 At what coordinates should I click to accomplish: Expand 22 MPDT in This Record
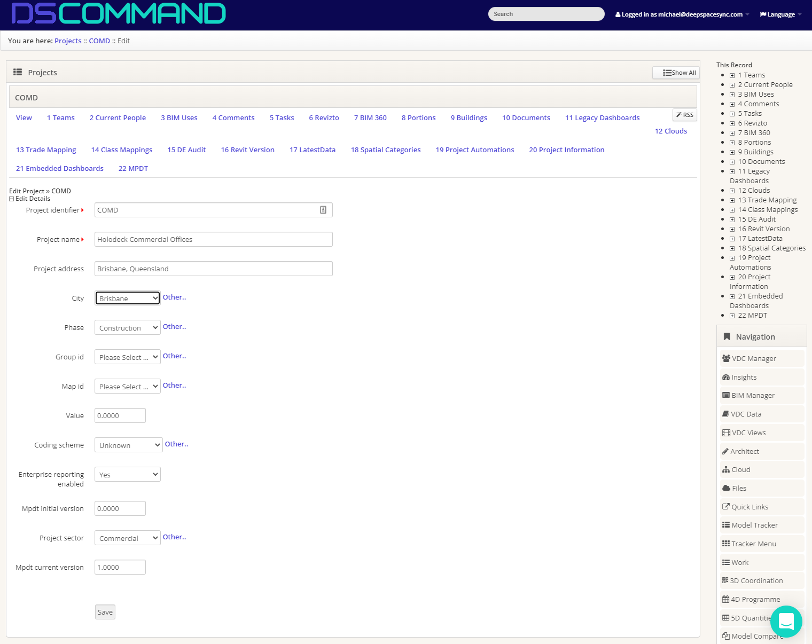pos(732,316)
